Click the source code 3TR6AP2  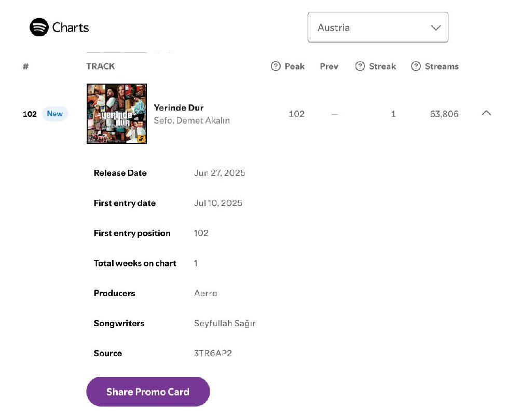tap(213, 354)
